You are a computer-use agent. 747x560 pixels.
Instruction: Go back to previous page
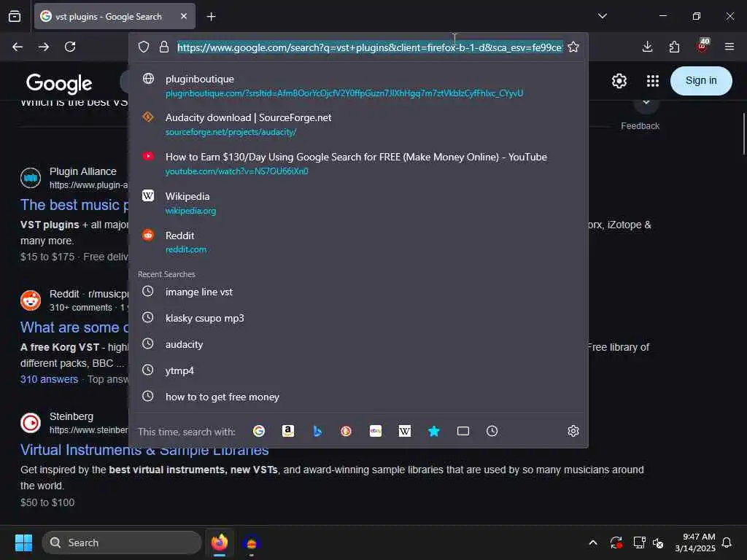coord(18,47)
